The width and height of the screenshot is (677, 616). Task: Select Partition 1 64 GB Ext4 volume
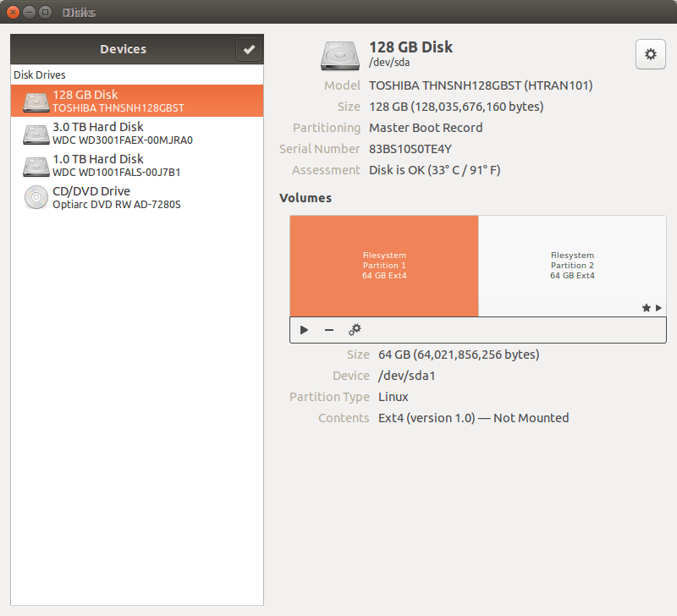[x=384, y=265]
